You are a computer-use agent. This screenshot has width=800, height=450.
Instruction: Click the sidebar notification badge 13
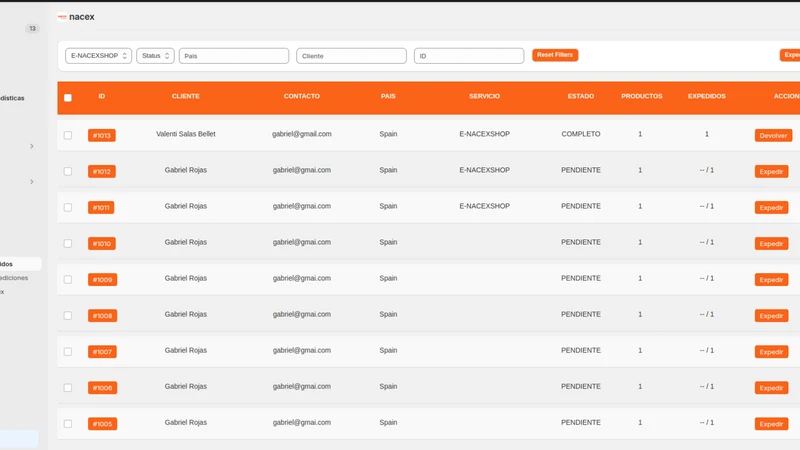click(x=33, y=29)
